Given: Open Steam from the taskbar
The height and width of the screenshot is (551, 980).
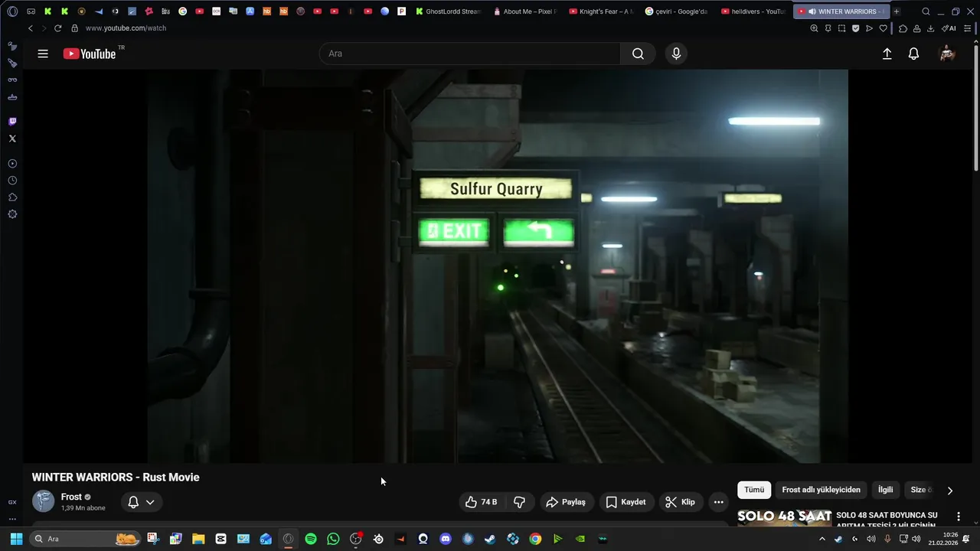Looking at the screenshot, I should [490, 539].
